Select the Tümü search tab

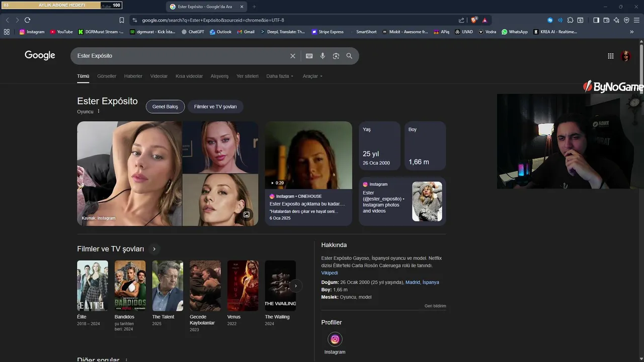(83, 76)
